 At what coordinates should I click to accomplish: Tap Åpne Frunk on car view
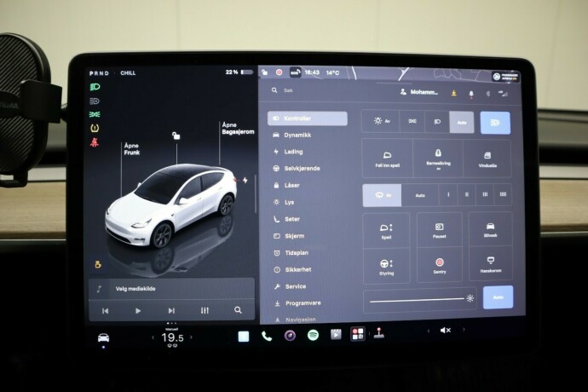click(131, 149)
